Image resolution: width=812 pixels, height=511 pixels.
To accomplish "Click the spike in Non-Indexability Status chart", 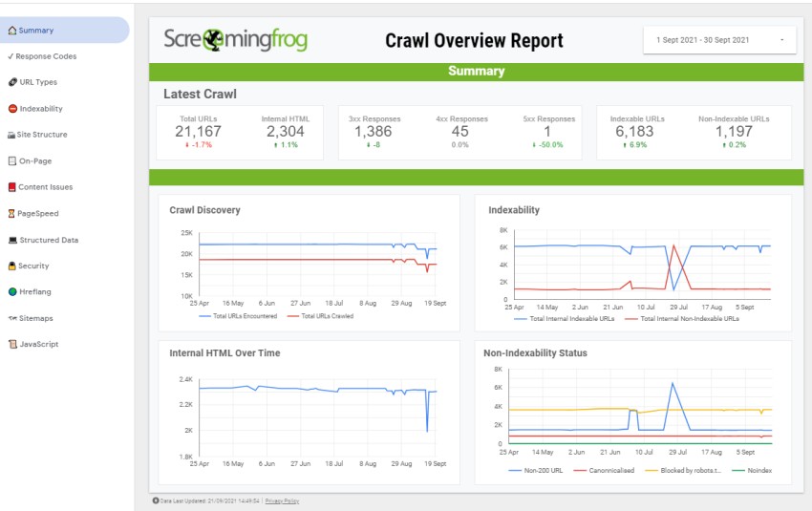I will pos(673,384).
